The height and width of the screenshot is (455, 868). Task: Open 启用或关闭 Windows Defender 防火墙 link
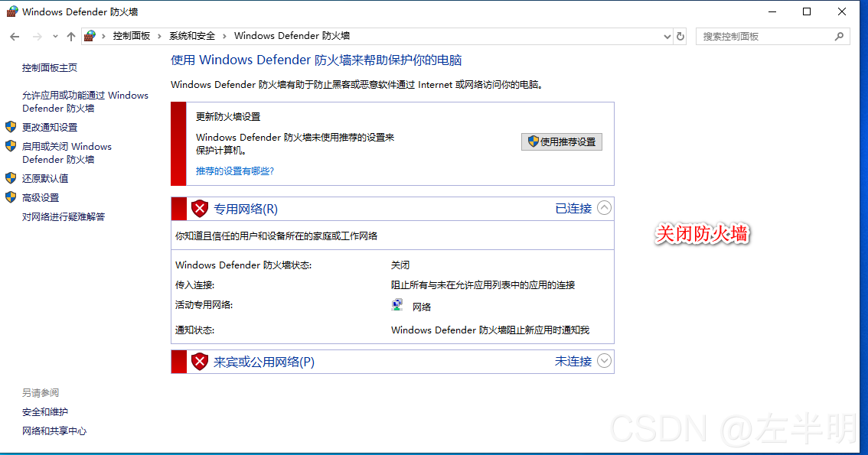click(x=67, y=153)
